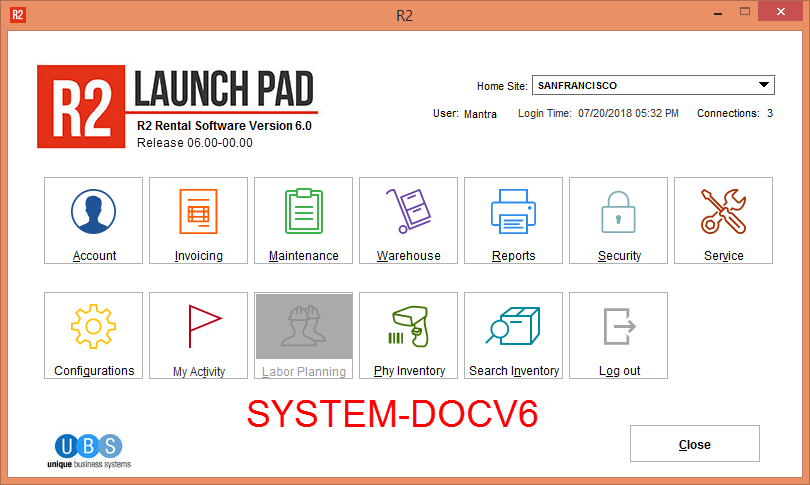Screen dimensions: 810x485
Task: Click the Connections count 3
Action: [770, 114]
